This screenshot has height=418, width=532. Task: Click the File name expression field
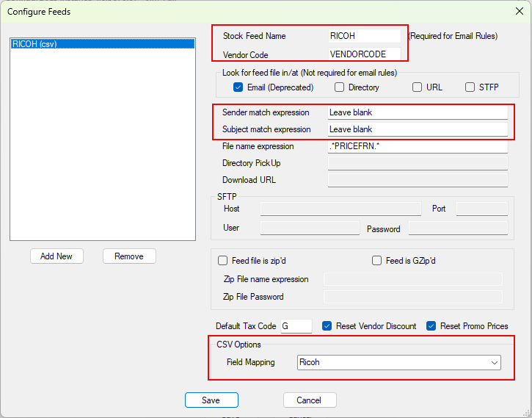pyautogui.click(x=418, y=146)
